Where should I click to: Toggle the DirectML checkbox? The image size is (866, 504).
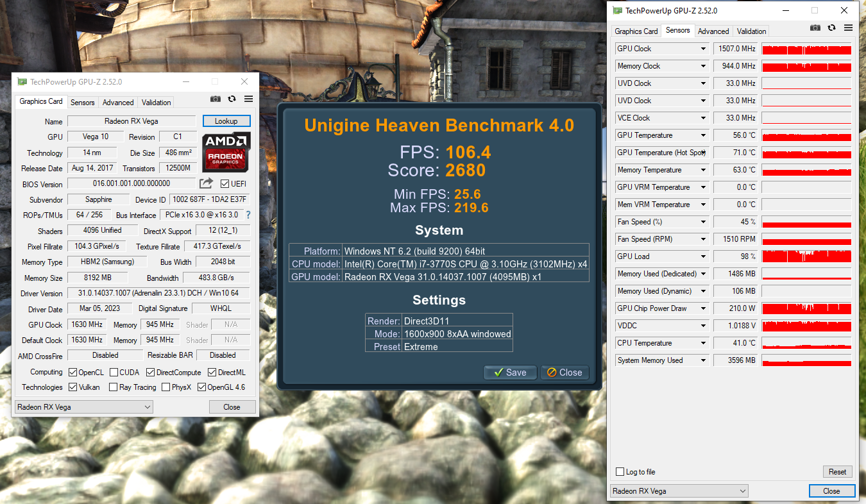(x=212, y=373)
